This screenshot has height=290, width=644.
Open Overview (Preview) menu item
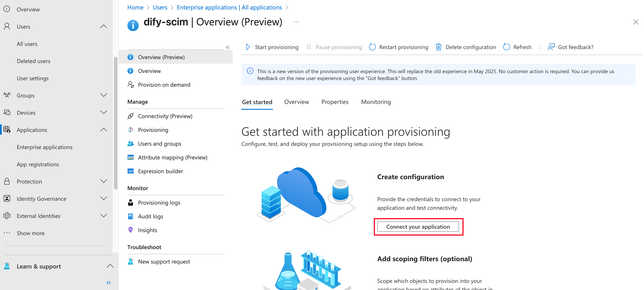[176, 57]
